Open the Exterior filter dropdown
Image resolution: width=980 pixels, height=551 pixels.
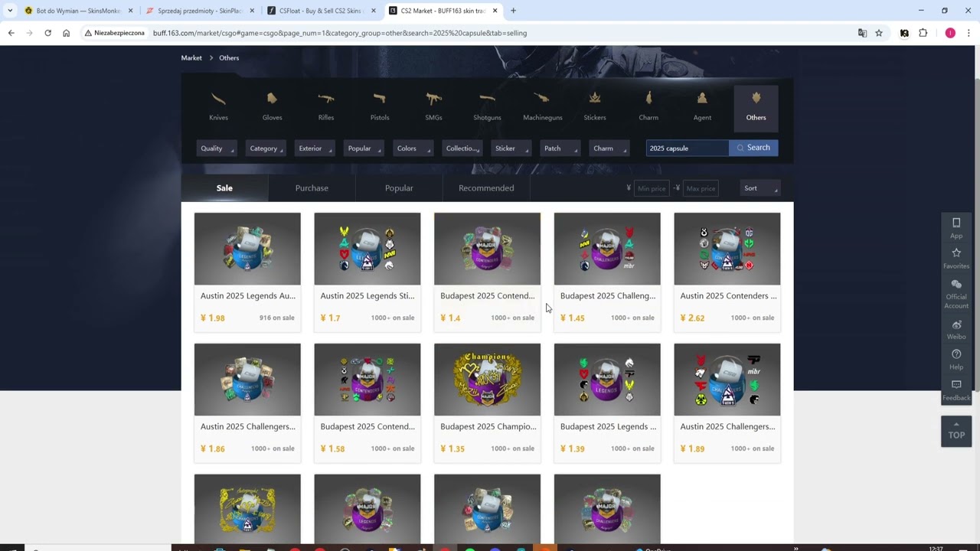point(315,148)
